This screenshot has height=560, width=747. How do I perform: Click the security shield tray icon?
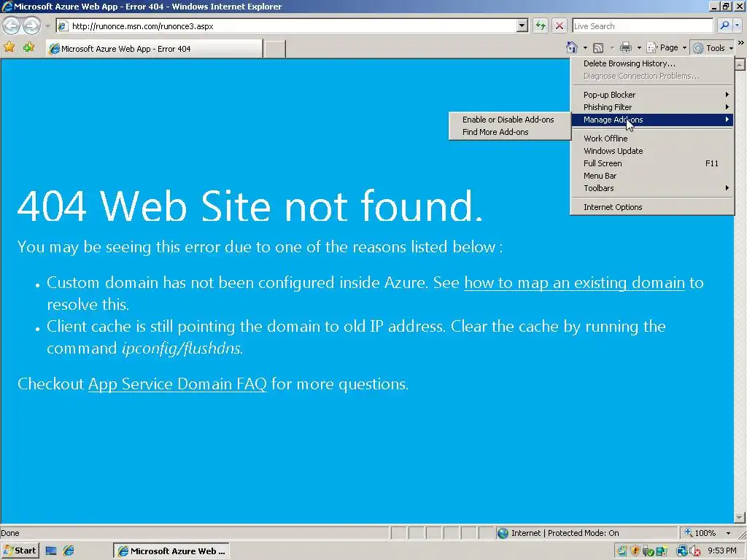[635, 551]
